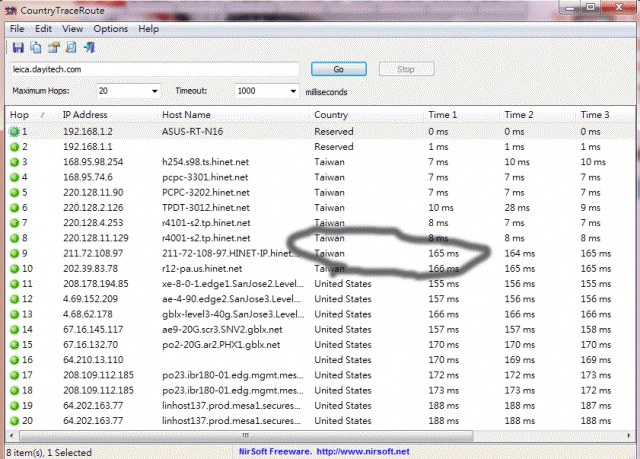This screenshot has width=640, height=459.
Task: Select the gblx-level3-40g.SanJose3 host
Action: coord(233,315)
